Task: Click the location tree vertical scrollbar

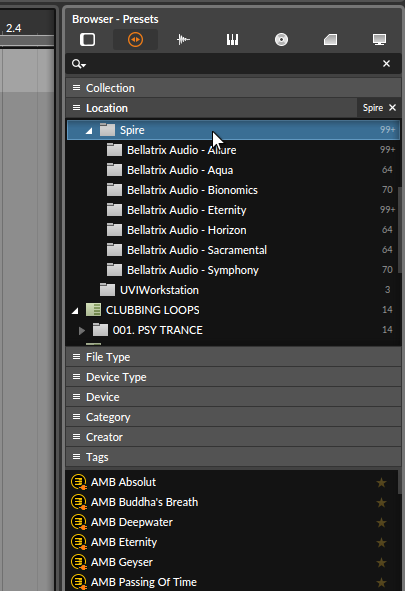Action: click(x=399, y=230)
